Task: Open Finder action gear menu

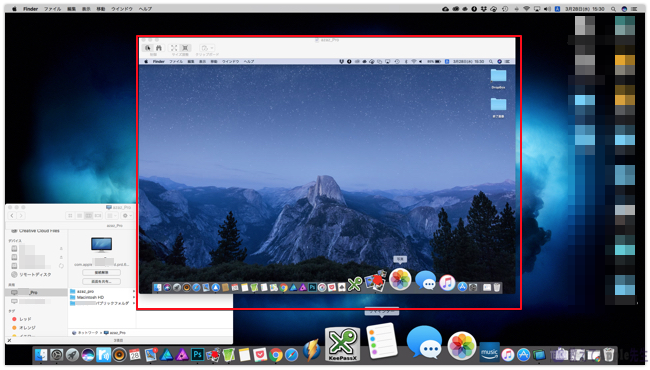Action: point(126,215)
